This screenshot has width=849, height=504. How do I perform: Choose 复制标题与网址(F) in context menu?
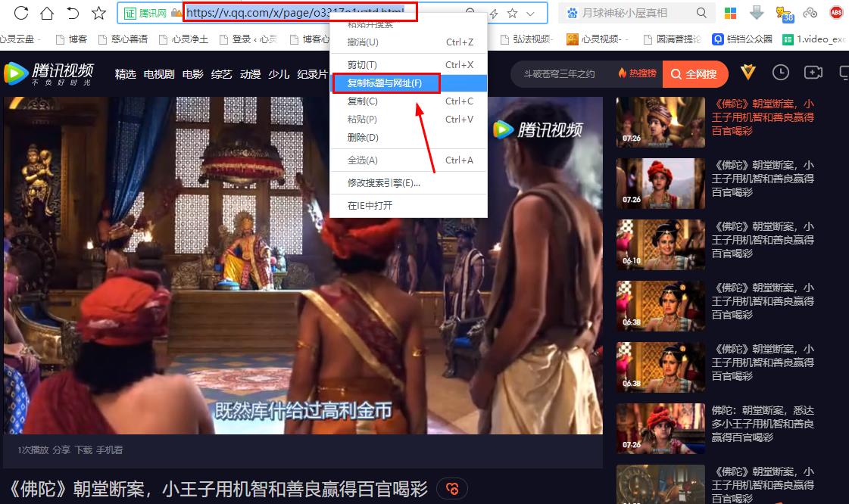coord(409,83)
